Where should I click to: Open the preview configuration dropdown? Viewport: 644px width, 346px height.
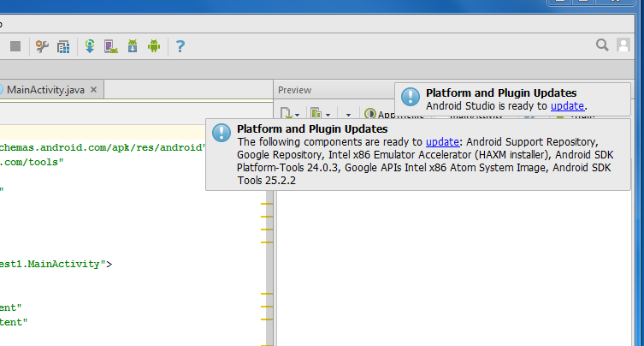(x=290, y=114)
